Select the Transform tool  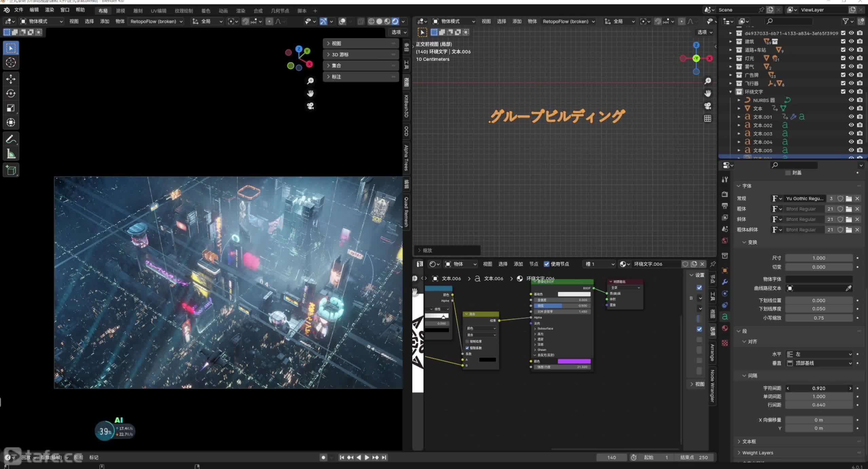click(x=11, y=122)
